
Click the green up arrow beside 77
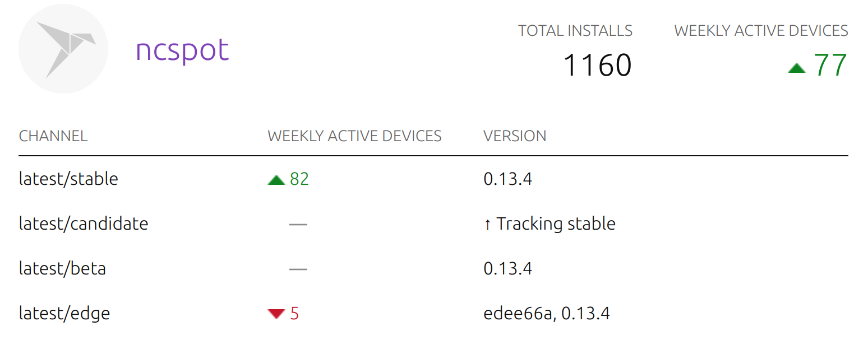pos(796,68)
